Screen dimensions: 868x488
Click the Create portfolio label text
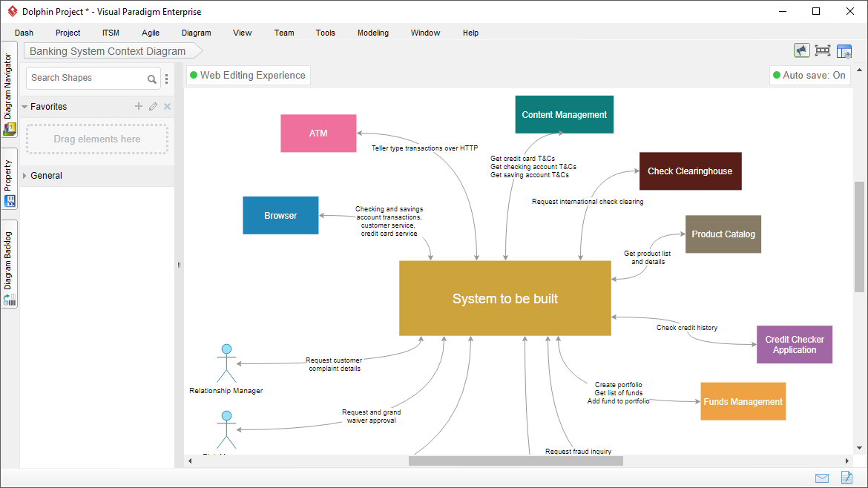coord(618,384)
